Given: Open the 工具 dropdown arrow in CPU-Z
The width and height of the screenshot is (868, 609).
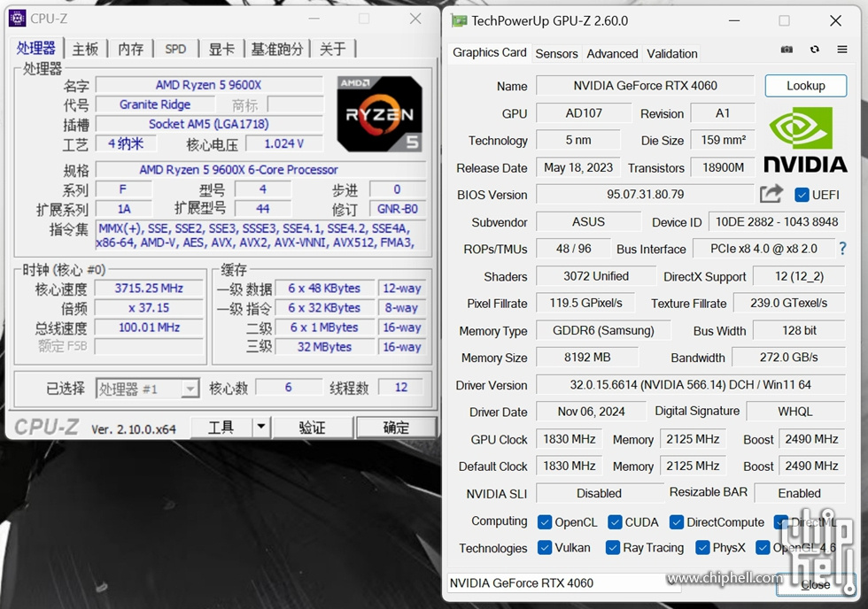Looking at the screenshot, I should tap(260, 427).
